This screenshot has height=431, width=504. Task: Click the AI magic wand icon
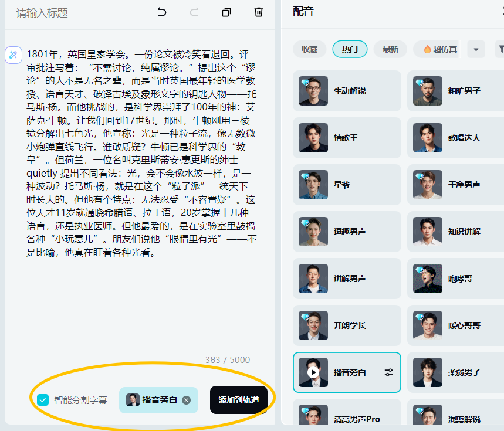pyautogui.click(x=13, y=55)
